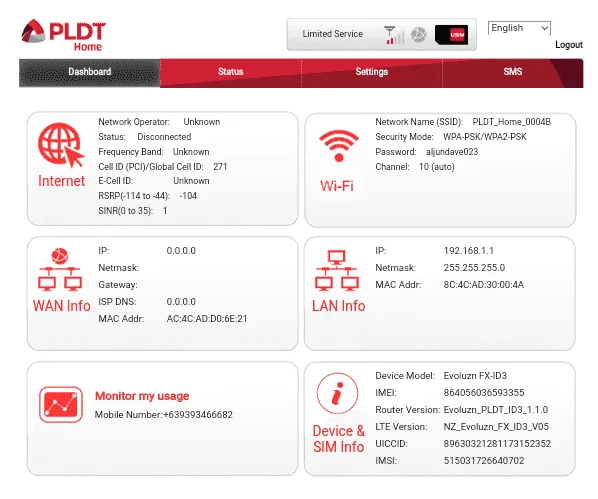Screen dimensions: 598x499
Task: Click WAN MAC address AC:4C:AD:D0:6E:21
Action: [x=207, y=319]
